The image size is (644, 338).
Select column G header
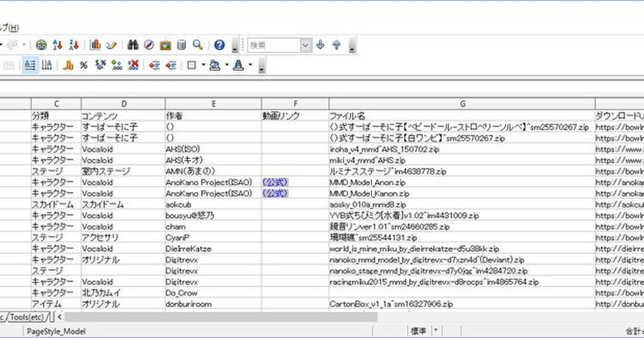pos(462,104)
